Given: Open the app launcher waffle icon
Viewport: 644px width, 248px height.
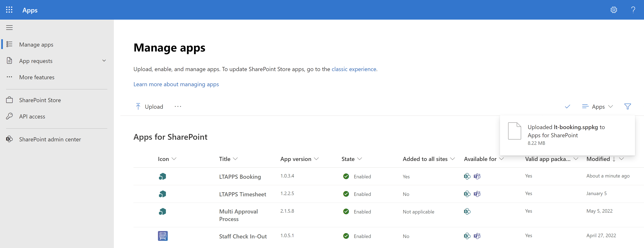Looking at the screenshot, I should coord(9,10).
